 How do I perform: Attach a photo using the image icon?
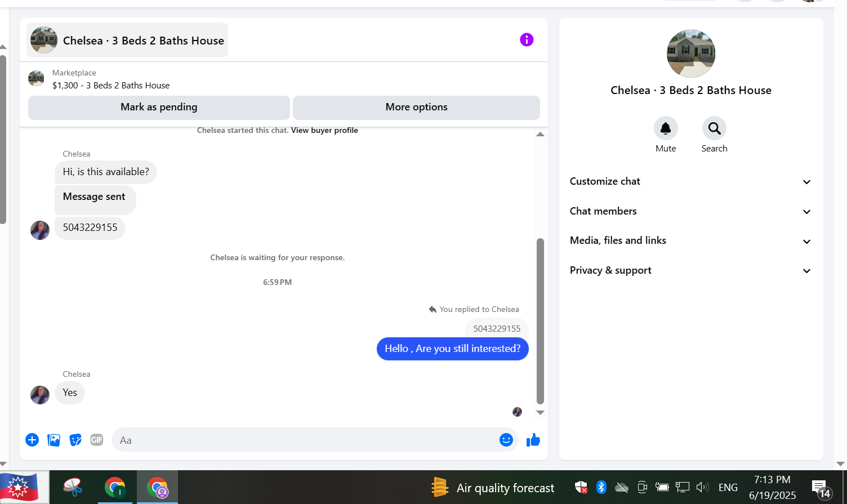click(x=54, y=440)
